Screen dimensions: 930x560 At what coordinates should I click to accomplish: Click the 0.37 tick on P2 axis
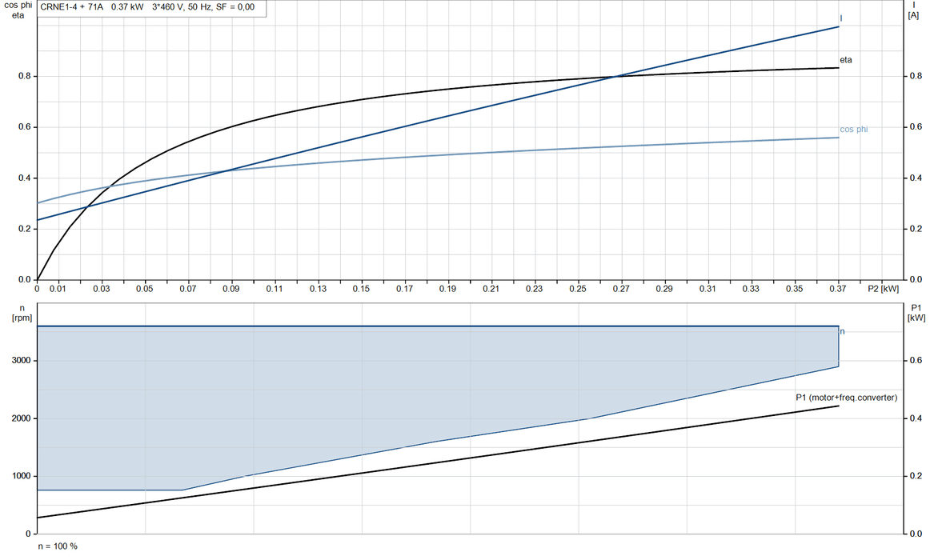837,289
